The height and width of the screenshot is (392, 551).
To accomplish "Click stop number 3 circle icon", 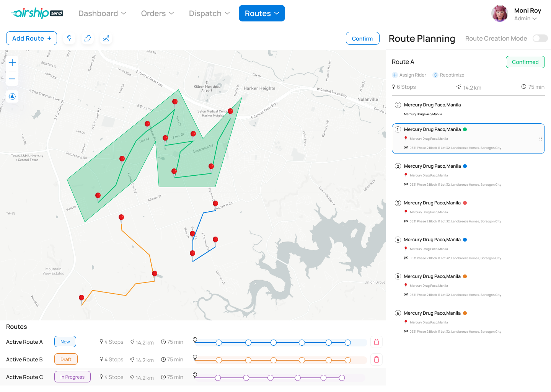I will [398, 203].
